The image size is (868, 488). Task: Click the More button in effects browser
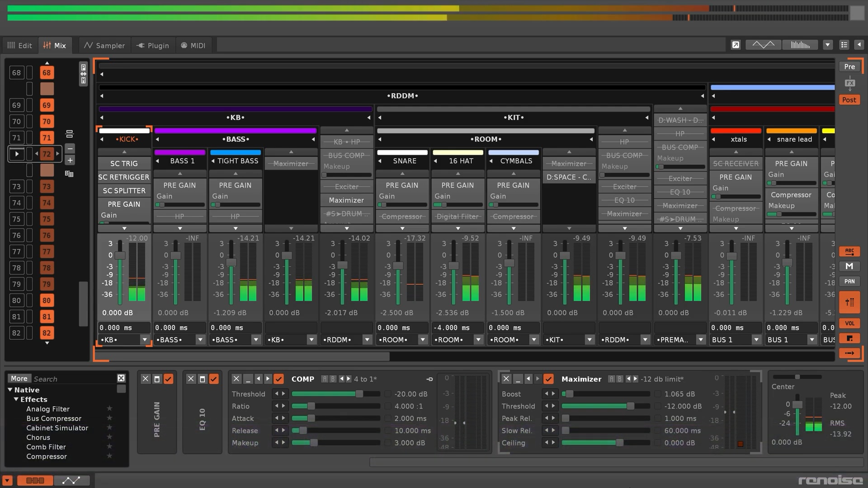tap(19, 379)
